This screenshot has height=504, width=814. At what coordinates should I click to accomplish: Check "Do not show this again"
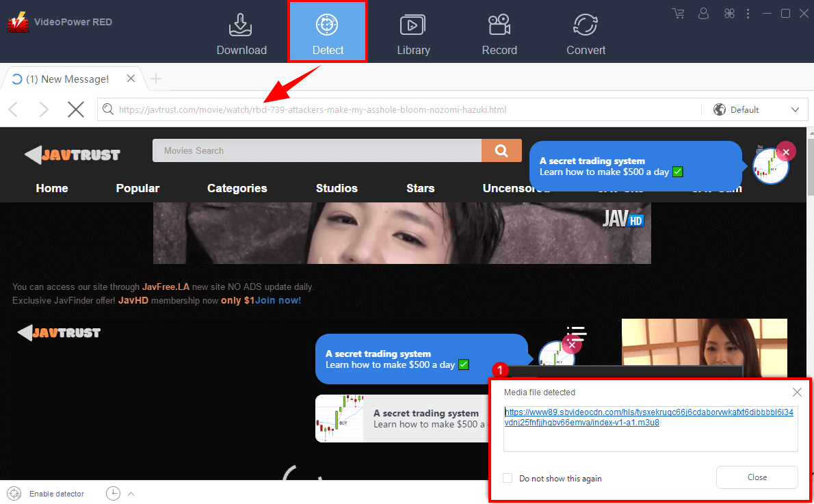508,478
